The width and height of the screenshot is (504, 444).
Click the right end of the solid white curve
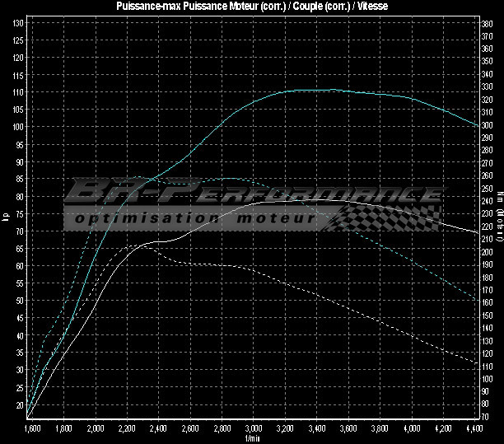tap(478, 233)
